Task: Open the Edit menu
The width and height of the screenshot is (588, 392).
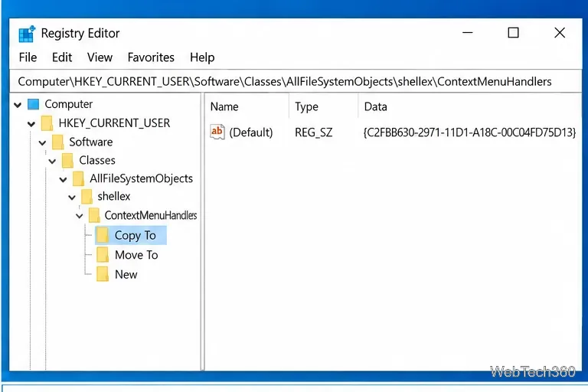Action: (62, 57)
